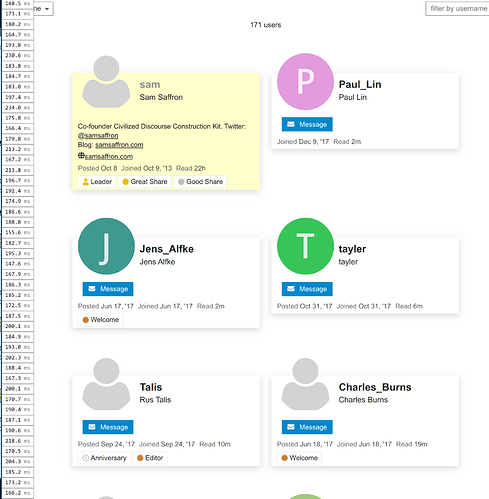Screen dimensions: 489x499
Task: Open the Talis username link
Action: pyautogui.click(x=151, y=387)
